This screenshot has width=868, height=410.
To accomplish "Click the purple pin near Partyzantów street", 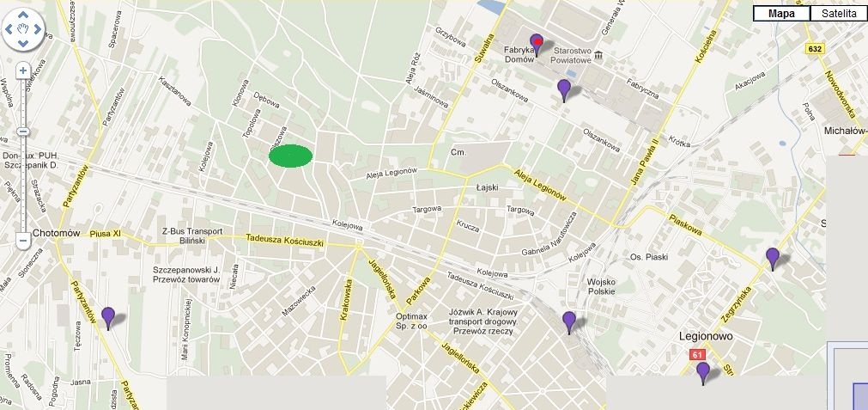I will click(x=108, y=316).
